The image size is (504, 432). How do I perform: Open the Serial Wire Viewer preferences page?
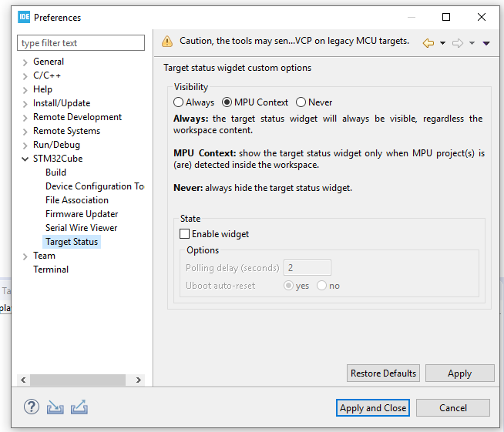[x=82, y=228]
